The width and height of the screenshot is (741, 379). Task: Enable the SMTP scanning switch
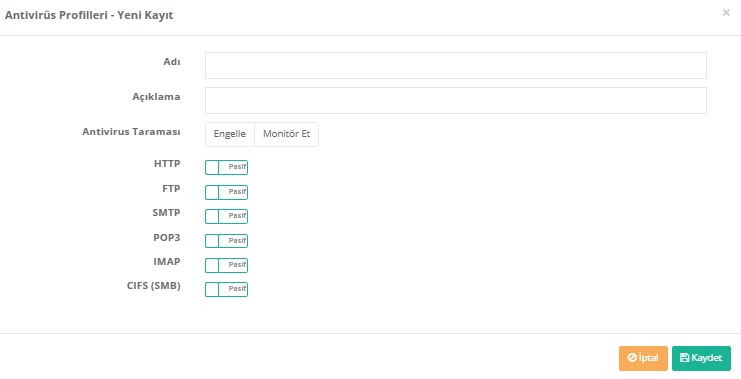click(x=226, y=216)
